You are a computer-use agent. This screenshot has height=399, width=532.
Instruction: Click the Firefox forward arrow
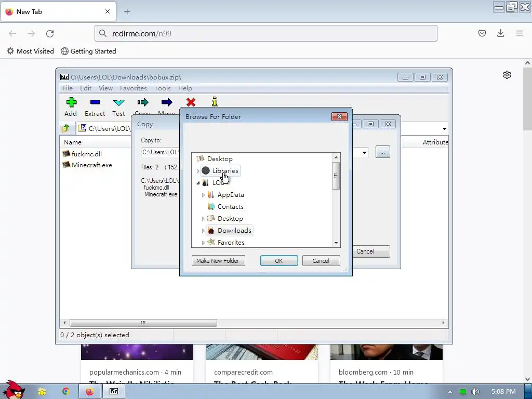[x=31, y=34]
